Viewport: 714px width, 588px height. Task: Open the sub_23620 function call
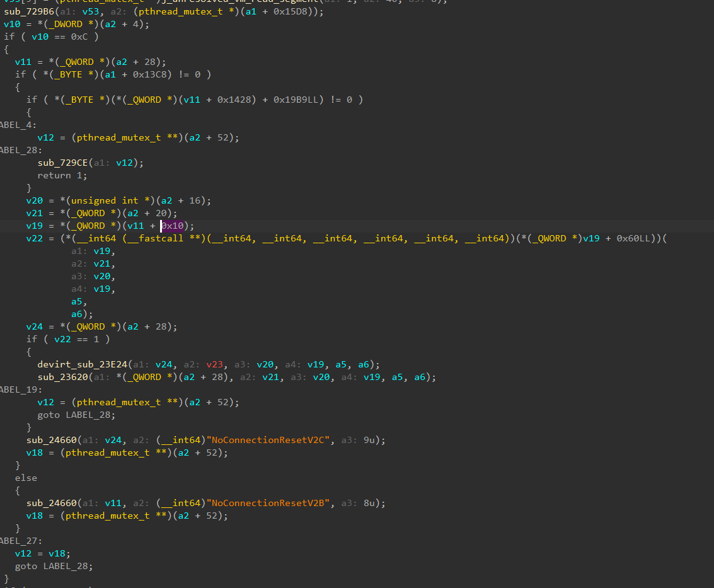62,378
